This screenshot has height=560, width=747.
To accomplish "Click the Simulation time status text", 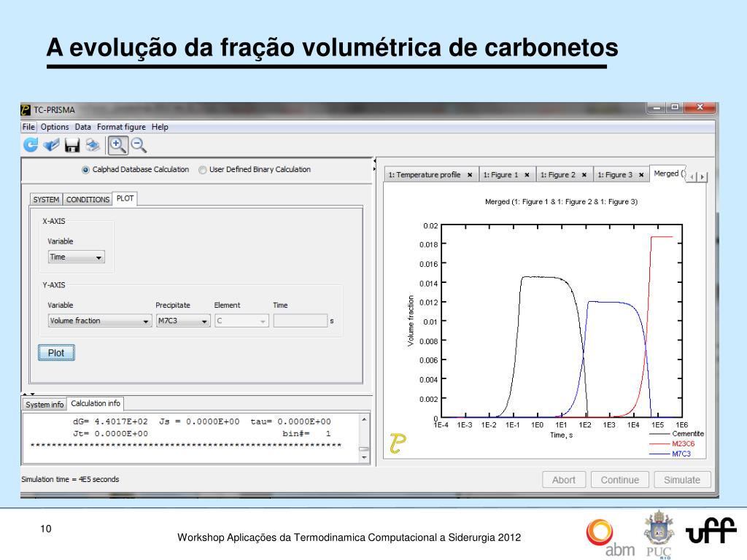I will pos(70,480).
